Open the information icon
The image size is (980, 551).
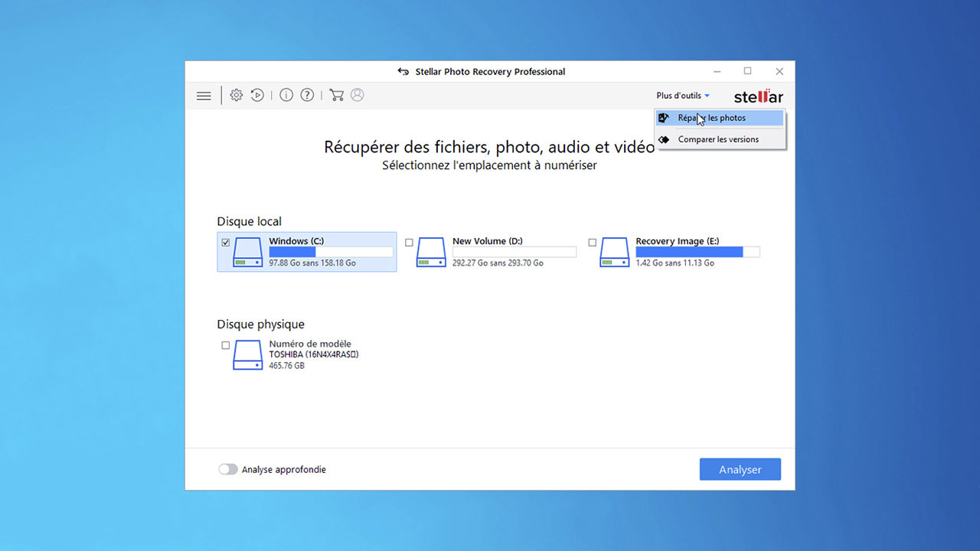pyautogui.click(x=286, y=95)
